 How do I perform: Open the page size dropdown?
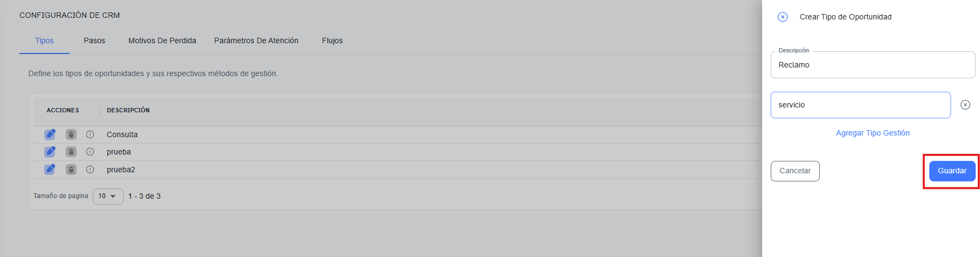click(x=108, y=196)
